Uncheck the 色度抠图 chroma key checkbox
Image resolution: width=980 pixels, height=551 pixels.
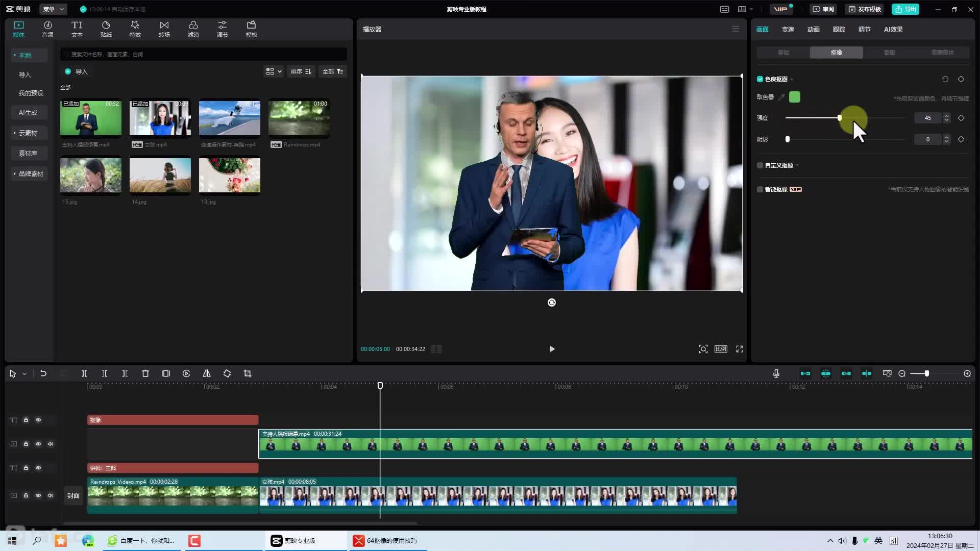(760, 79)
